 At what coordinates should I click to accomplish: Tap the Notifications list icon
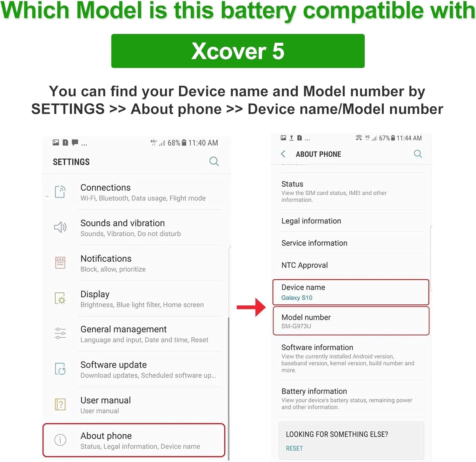60,263
